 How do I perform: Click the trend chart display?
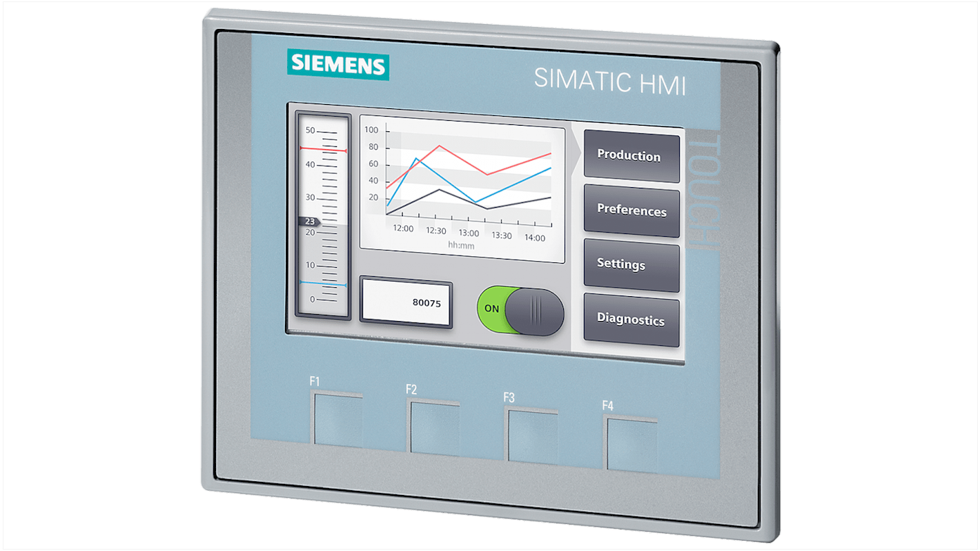462,189
